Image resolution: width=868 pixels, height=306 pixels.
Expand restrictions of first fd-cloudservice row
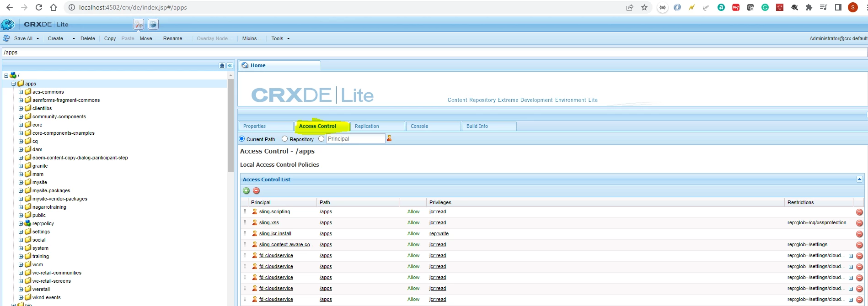tap(851, 256)
